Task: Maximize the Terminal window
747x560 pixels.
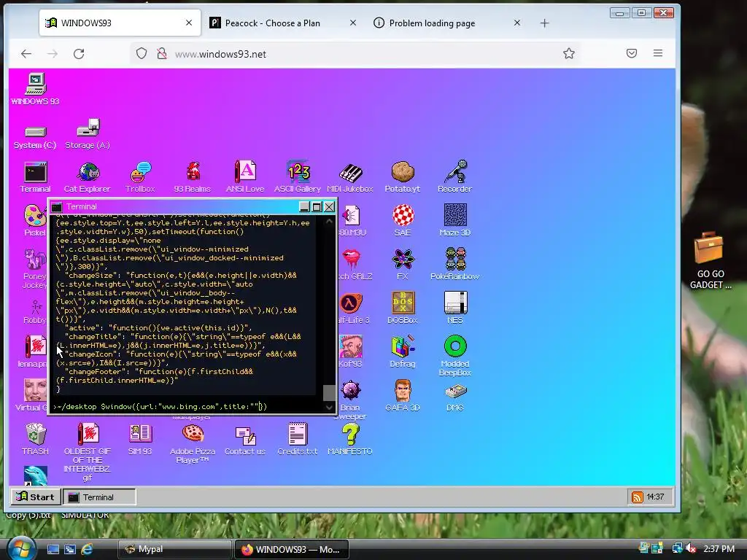Action: [x=317, y=206]
